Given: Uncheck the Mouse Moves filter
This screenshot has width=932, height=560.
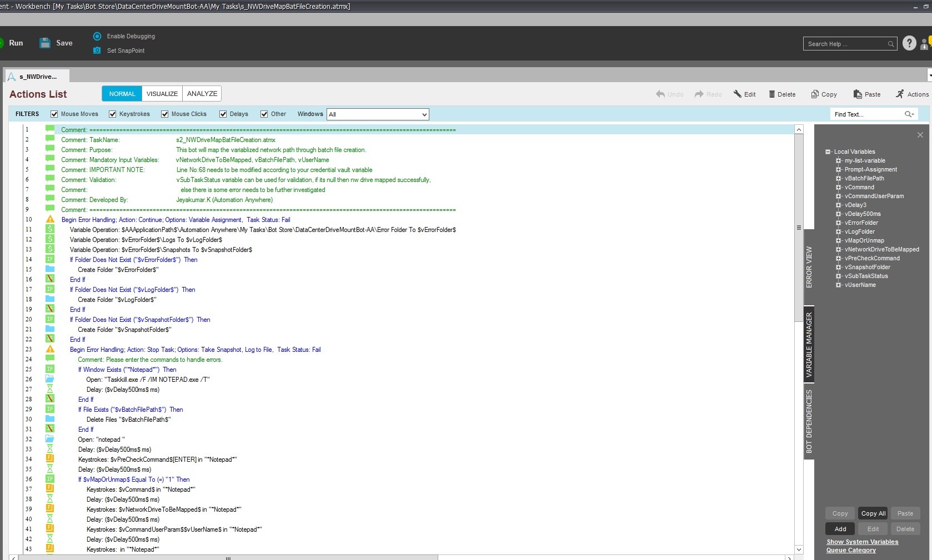Looking at the screenshot, I should (54, 114).
